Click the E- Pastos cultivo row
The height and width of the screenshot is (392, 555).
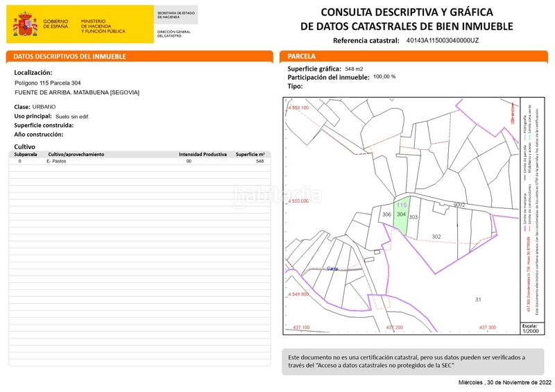pyautogui.click(x=139, y=161)
